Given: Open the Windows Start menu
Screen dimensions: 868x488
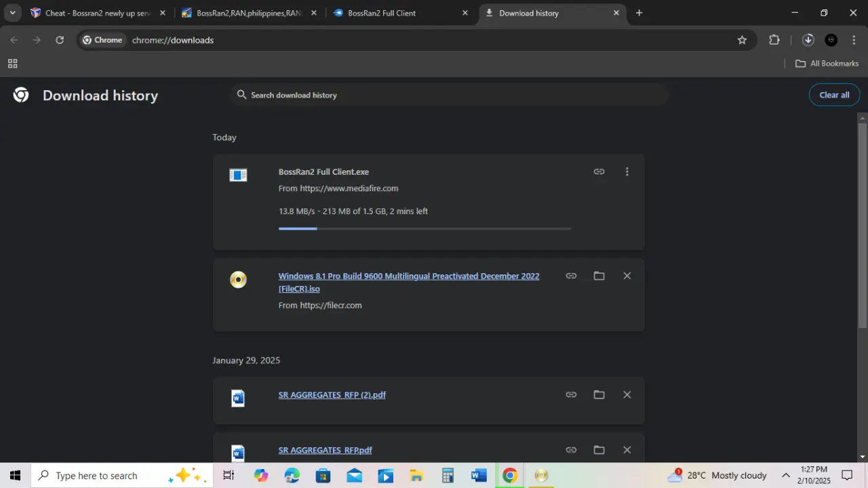Looking at the screenshot, I should click(x=15, y=475).
